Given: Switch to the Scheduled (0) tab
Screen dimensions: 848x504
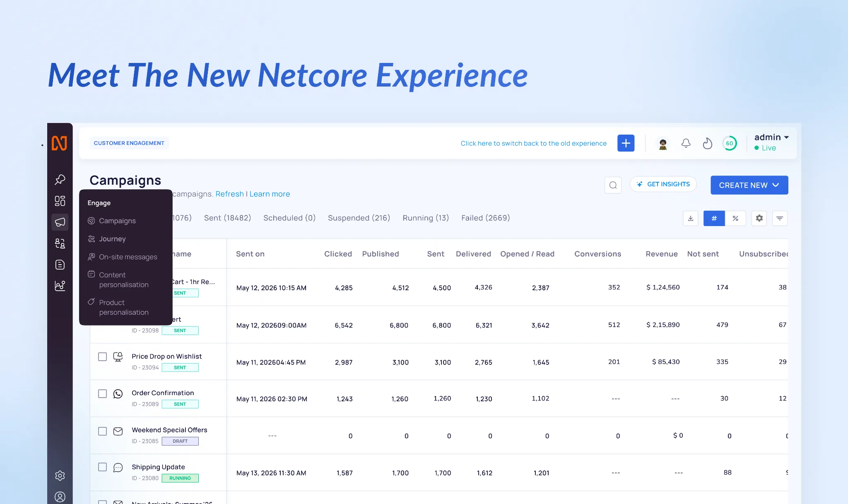Looking at the screenshot, I should point(289,218).
